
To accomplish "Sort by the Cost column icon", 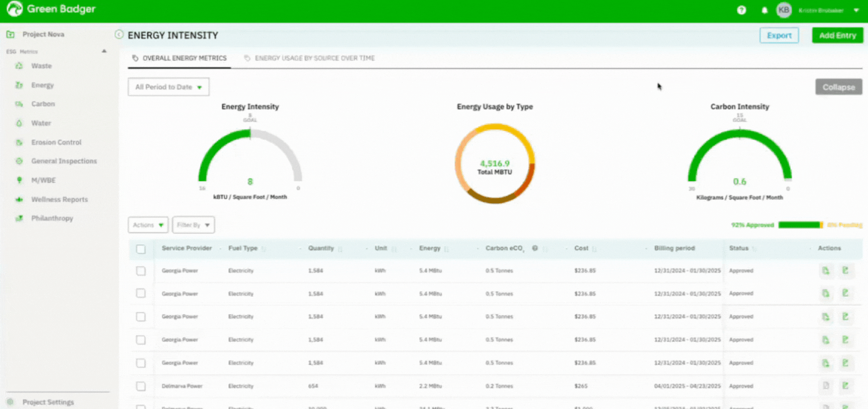I will point(594,249).
